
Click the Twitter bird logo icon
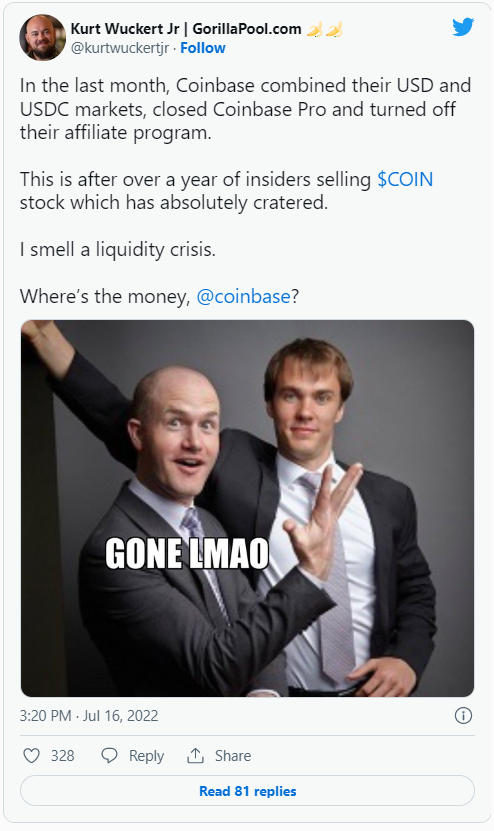point(463,27)
